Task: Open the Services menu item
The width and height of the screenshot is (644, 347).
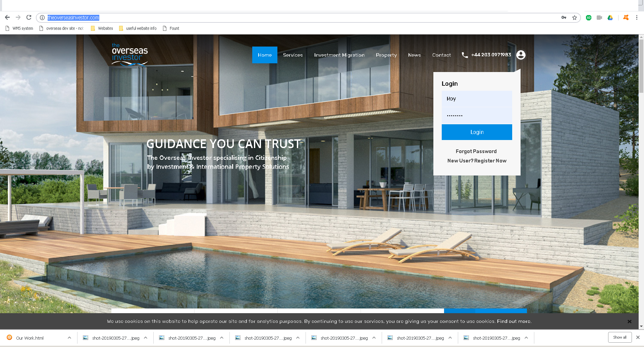Action: [293, 55]
